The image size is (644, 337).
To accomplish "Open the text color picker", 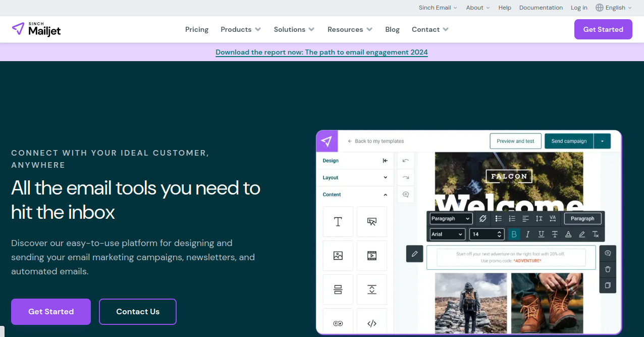I will (568, 234).
